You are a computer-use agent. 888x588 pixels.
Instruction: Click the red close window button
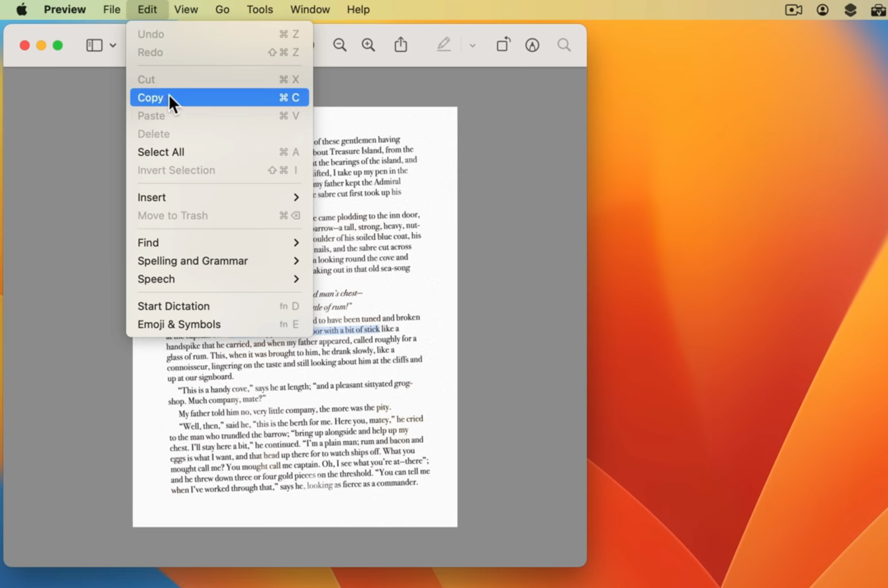pos(25,45)
